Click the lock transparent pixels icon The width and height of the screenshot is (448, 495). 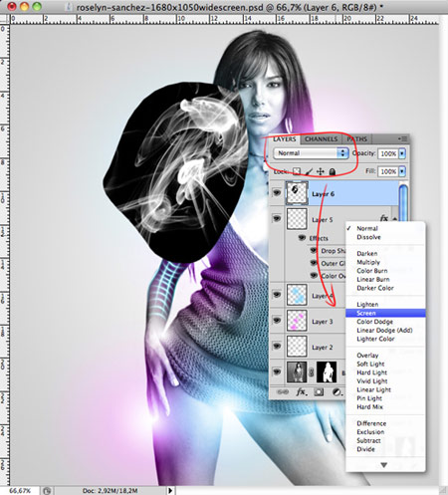297,171
